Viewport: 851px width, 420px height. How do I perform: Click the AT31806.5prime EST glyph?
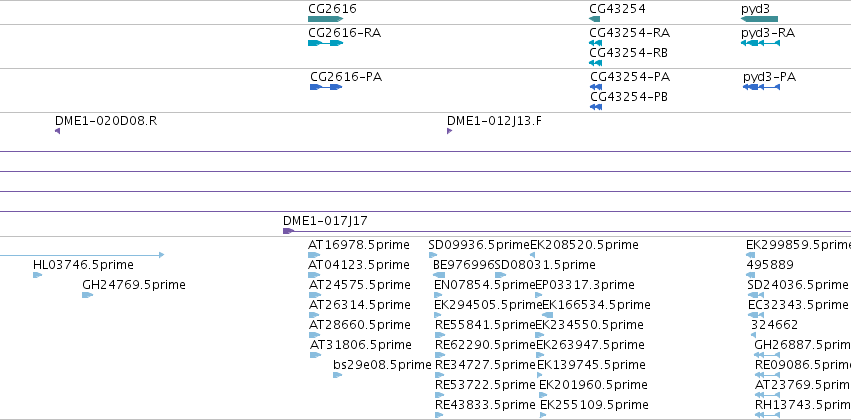point(315,355)
